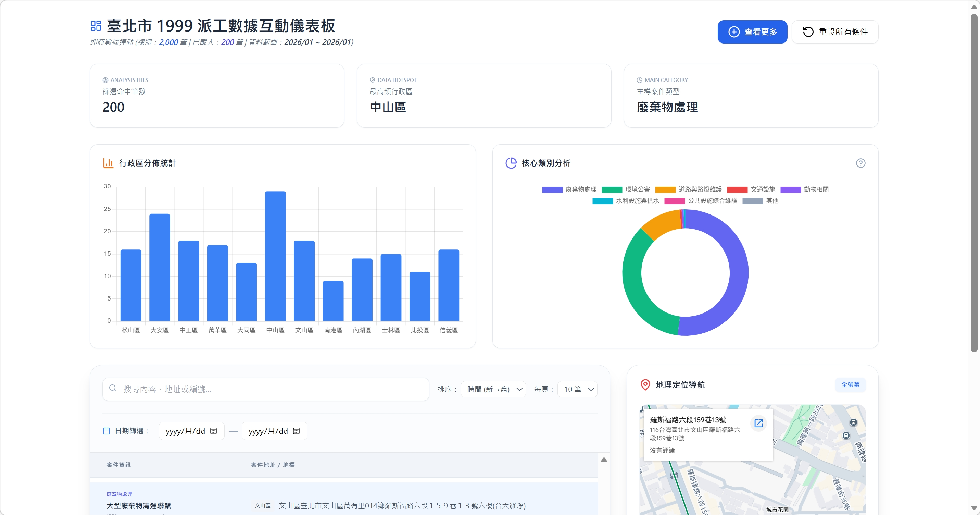The image size is (980, 515).
Task: Open the 排序 時間 (新→舊) dropdown
Action: (493, 389)
